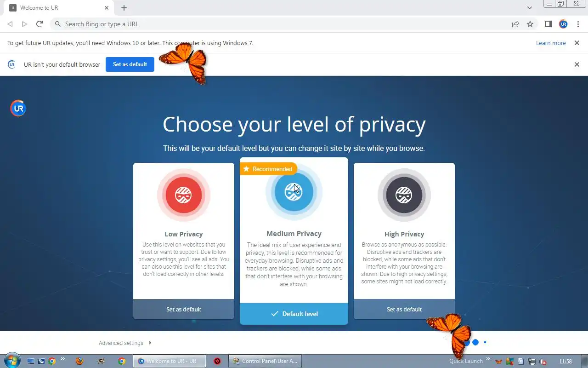Click the red Low Privacy mask icon
Image resolution: width=588 pixels, height=368 pixels.
[x=184, y=195]
